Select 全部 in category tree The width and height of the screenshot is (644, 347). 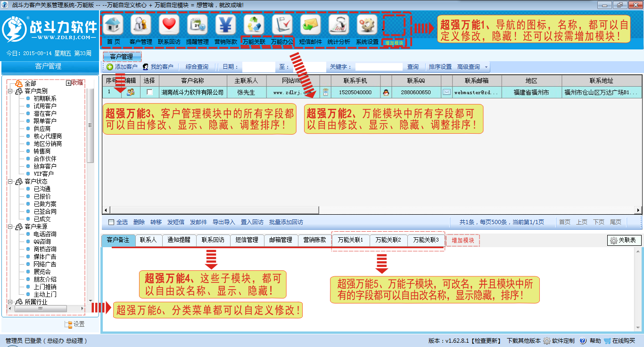tap(30, 83)
